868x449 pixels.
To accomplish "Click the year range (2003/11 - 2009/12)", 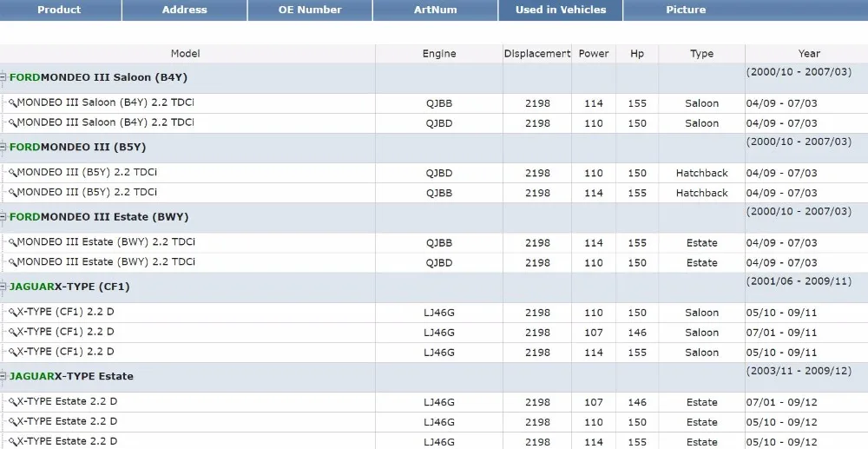I will 799,371.
